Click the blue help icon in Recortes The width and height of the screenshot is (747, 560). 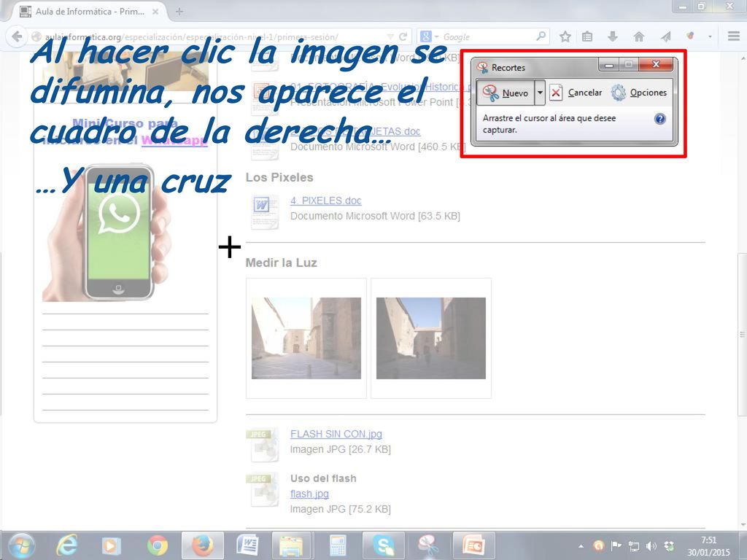click(659, 119)
